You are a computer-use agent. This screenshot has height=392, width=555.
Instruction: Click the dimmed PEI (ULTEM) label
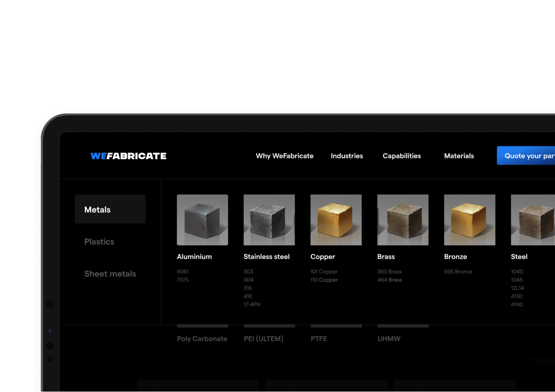264,339
